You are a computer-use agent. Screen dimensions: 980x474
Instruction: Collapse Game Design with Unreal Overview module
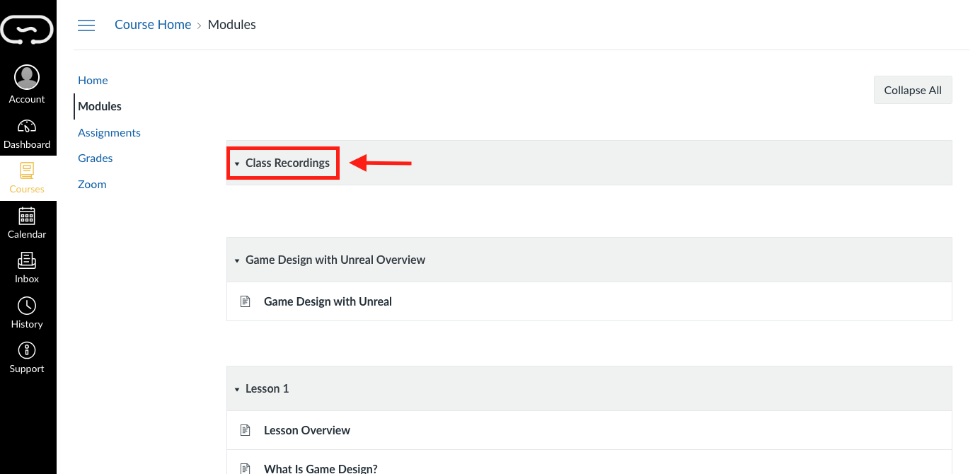click(237, 260)
